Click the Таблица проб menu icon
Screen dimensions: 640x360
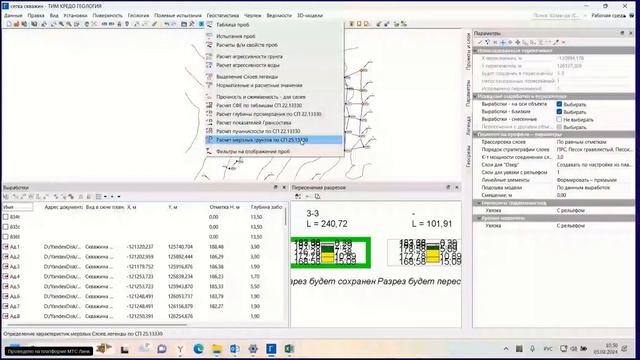pos(209,25)
